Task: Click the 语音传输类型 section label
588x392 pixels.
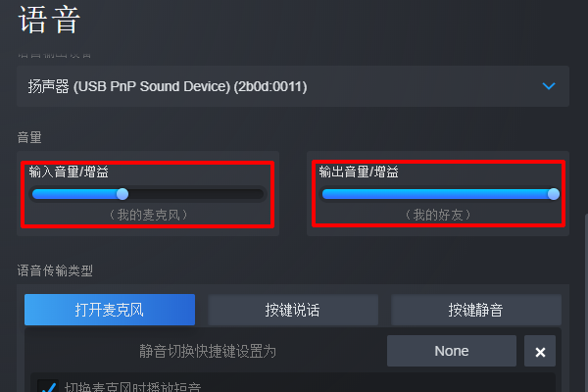Action: 55,269
